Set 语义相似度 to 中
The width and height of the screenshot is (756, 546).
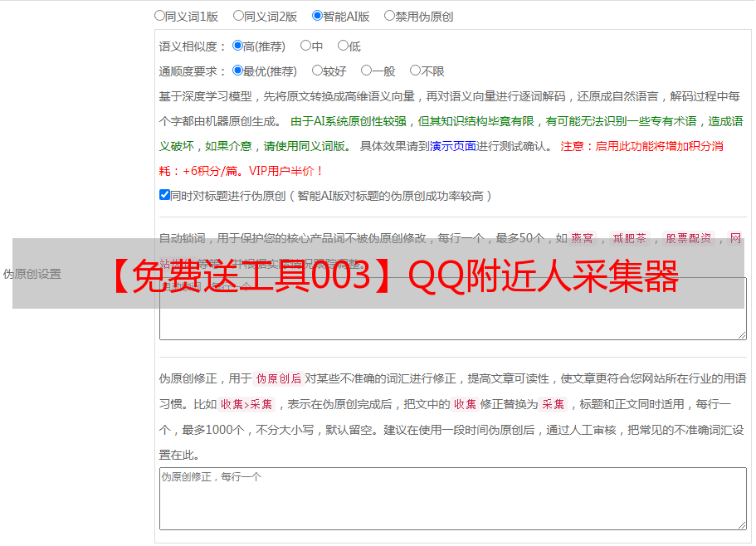[x=305, y=46]
